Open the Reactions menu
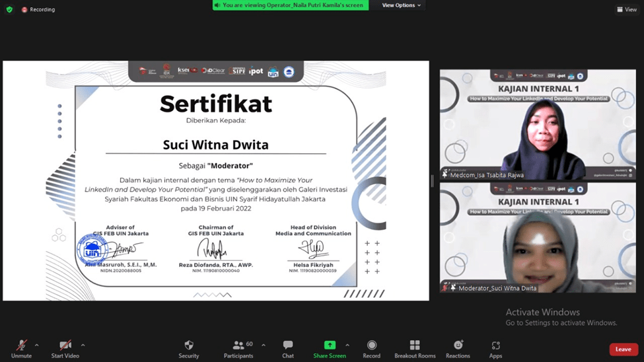 pos(458,349)
